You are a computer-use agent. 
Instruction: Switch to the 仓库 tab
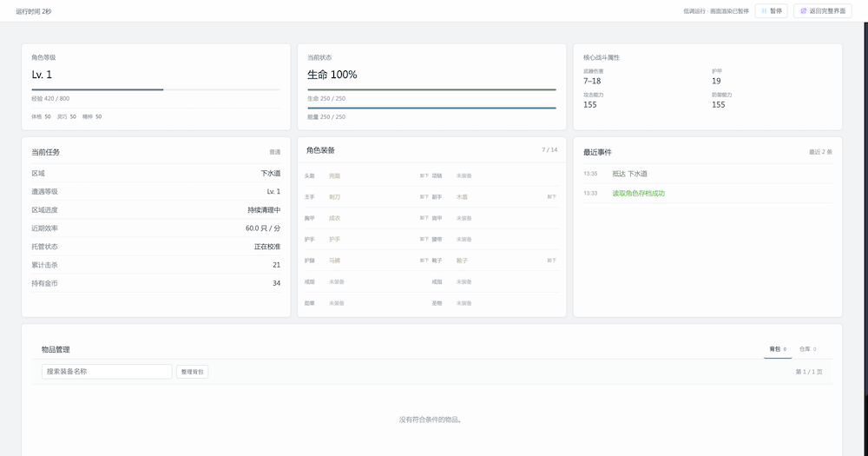tap(807, 349)
